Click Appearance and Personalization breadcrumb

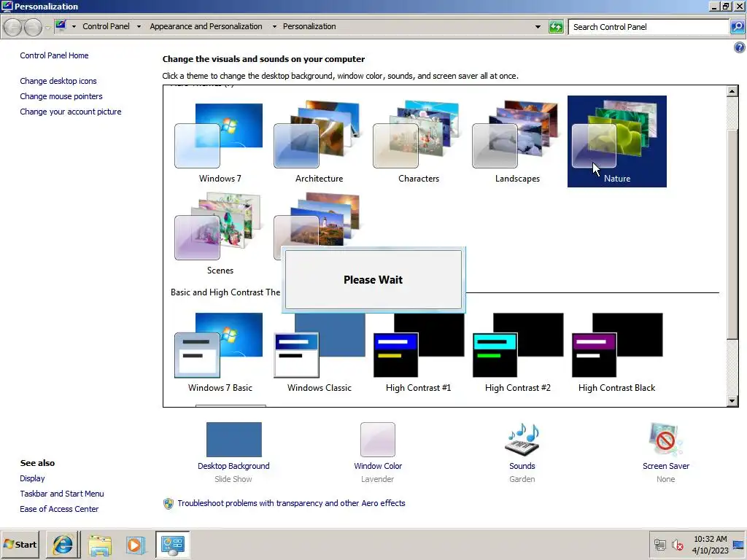tap(206, 27)
